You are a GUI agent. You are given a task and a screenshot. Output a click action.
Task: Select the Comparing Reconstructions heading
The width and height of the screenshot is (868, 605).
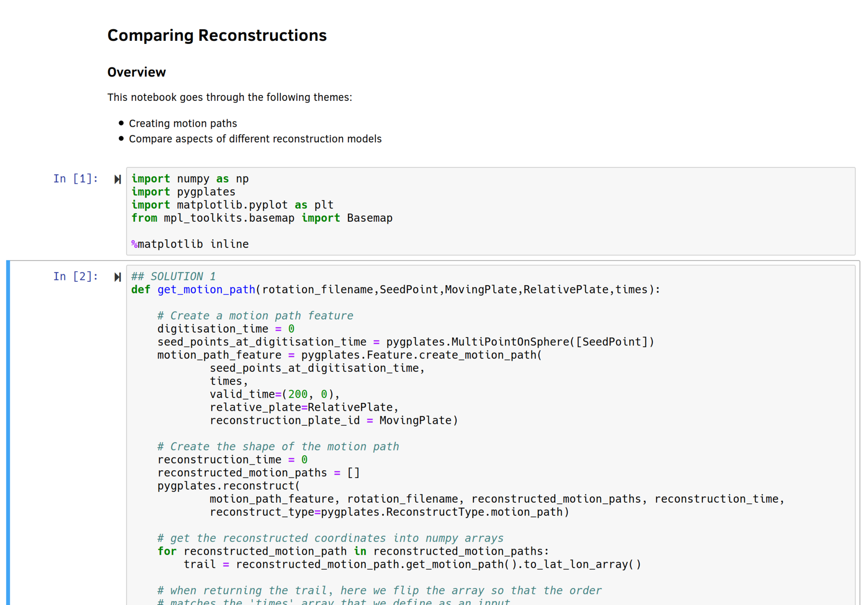click(217, 35)
